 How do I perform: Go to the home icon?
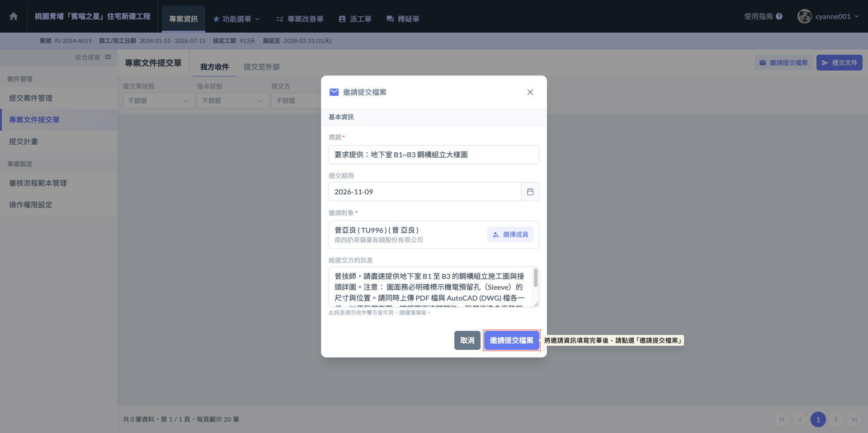click(14, 16)
